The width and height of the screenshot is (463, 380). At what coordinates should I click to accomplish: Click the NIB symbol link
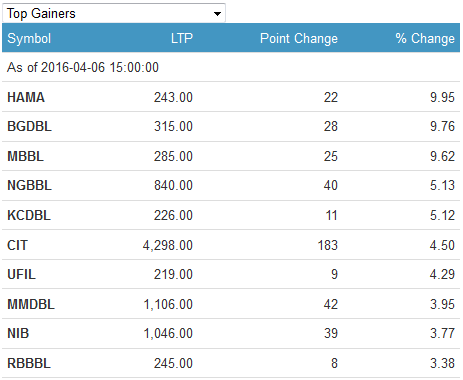tap(18, 333)
